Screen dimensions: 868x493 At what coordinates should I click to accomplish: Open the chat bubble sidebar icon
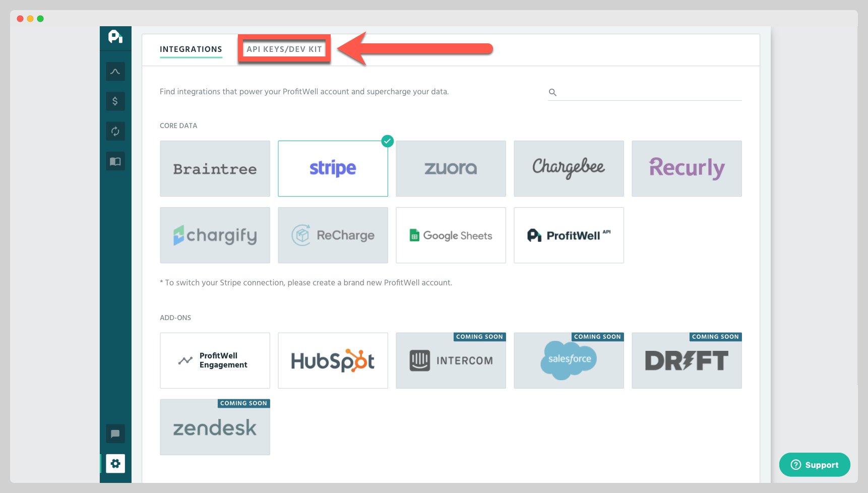(115, 434)
